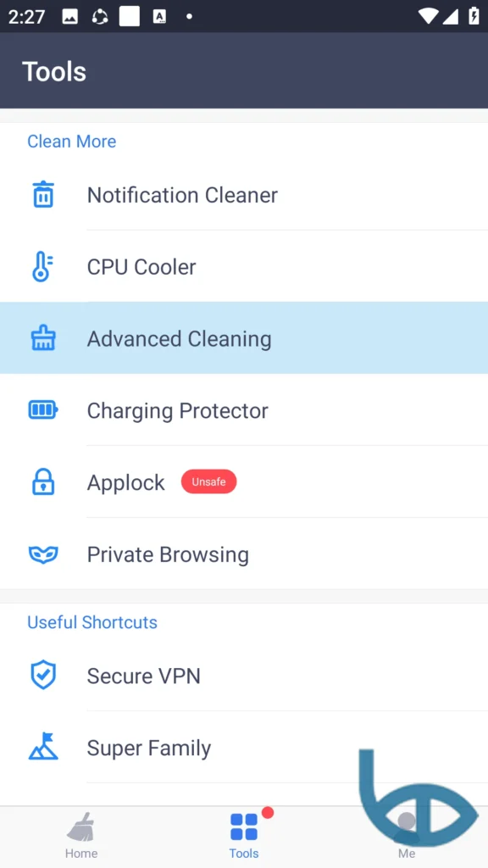Tap the WiFi status bar icon
The image size is (488, 868).
tap(429, 16)
